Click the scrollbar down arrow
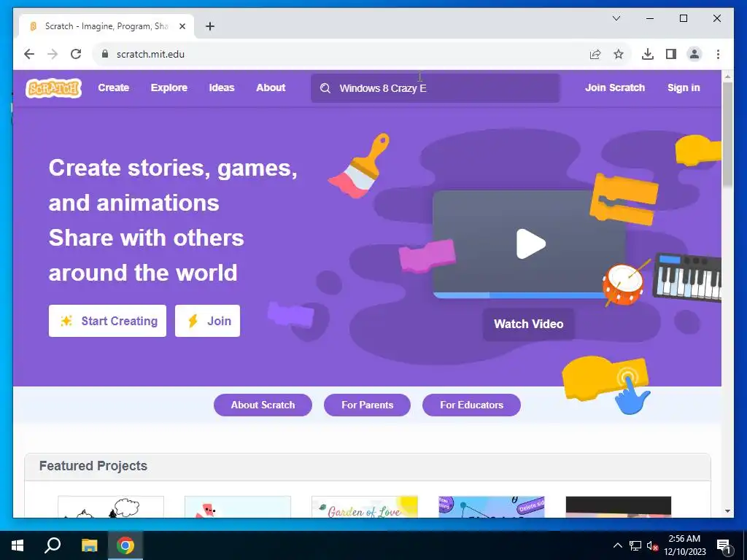 click(x=727, y=511)
